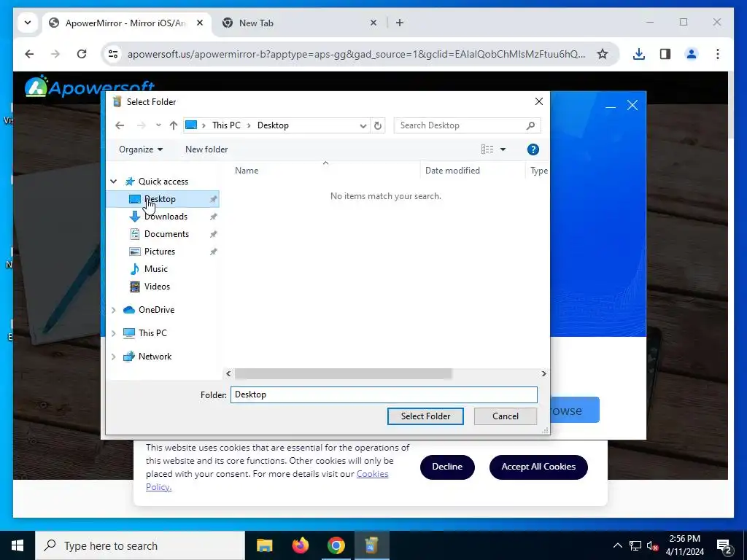
Task: Click muted volume icon in tray
Action: pos(653,545)
